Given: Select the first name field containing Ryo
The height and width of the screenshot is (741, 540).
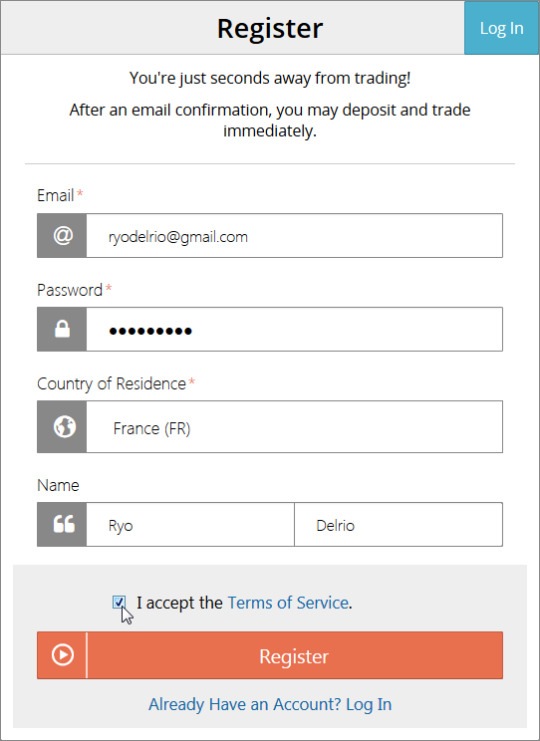Looking at the screenshot, I should (x=190, y=525).
